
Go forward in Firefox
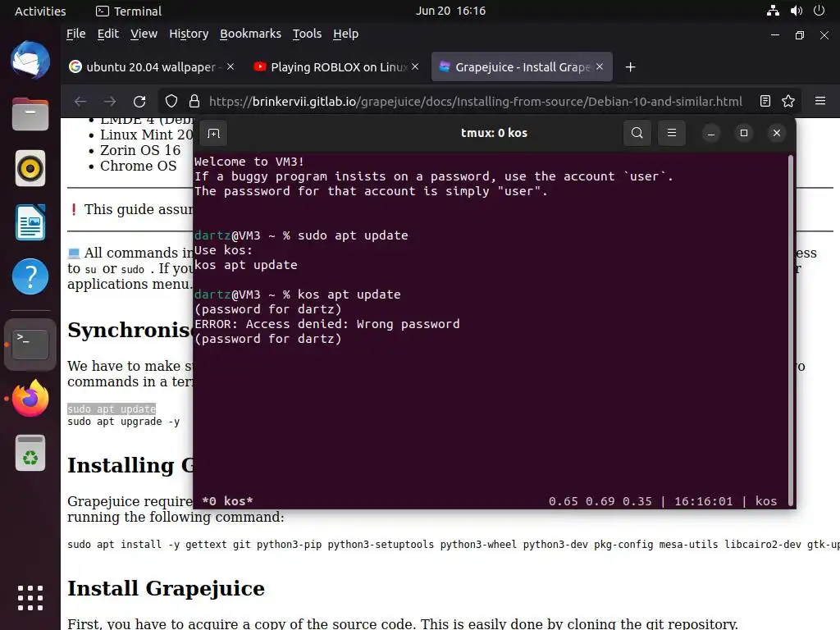[110, 101]
